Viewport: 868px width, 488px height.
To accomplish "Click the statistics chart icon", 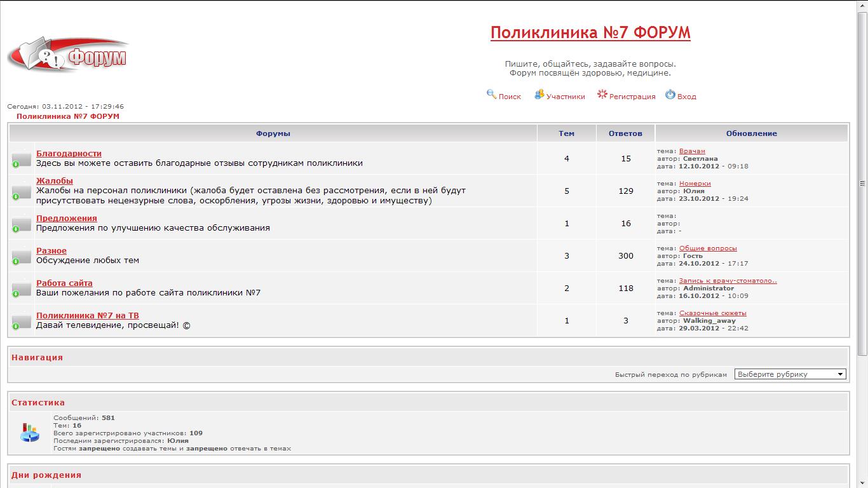I will [29, 432].
